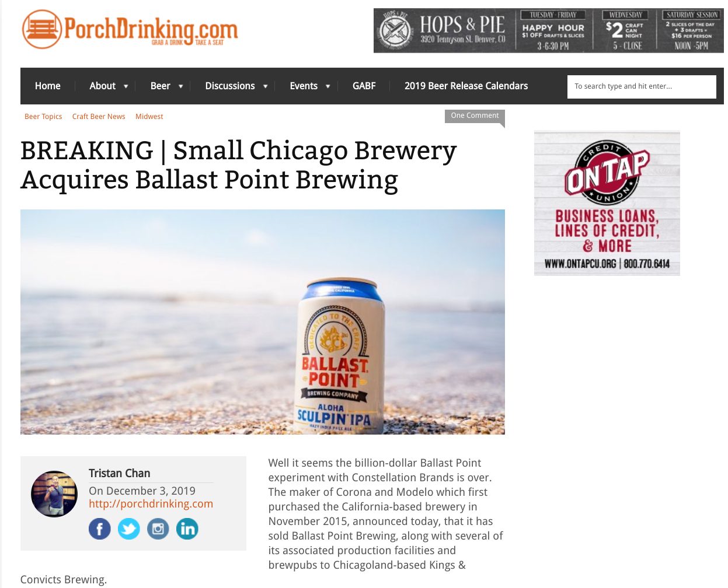Open 2019 Beer Release Calendars
Image resolution: width=728 pixels, height=588 pixels.
pos(466,86)
